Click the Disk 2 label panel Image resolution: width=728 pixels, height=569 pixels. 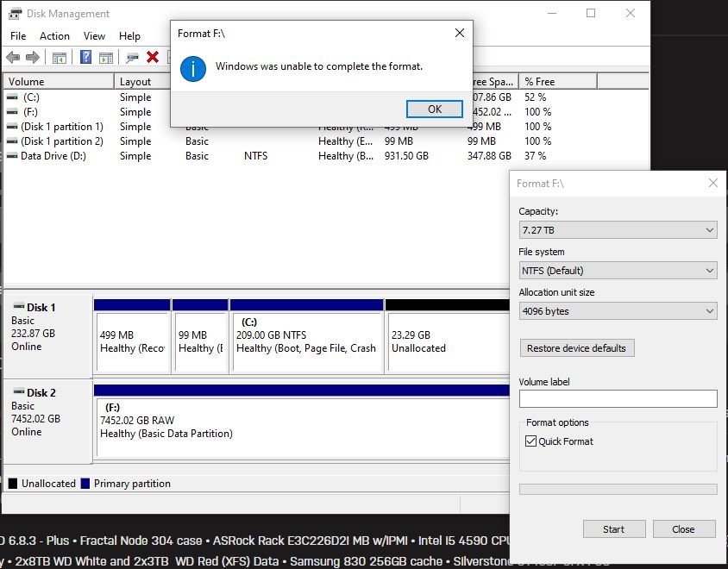tap(47, 422)
